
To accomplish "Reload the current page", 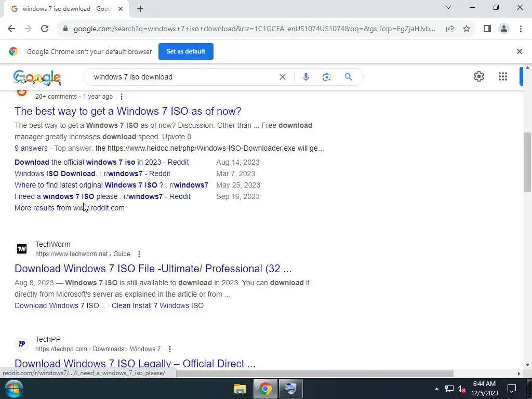I will 45,29.
